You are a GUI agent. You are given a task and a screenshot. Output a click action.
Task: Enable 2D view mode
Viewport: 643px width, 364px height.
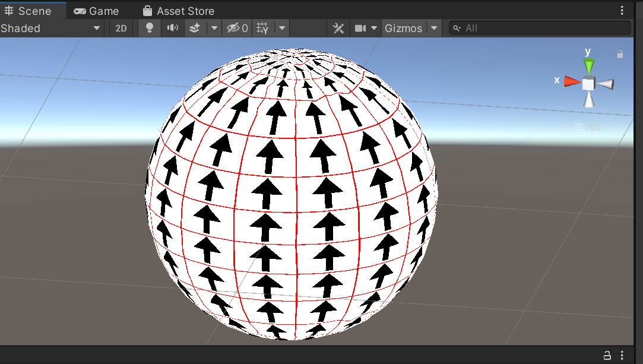point(121,28)
